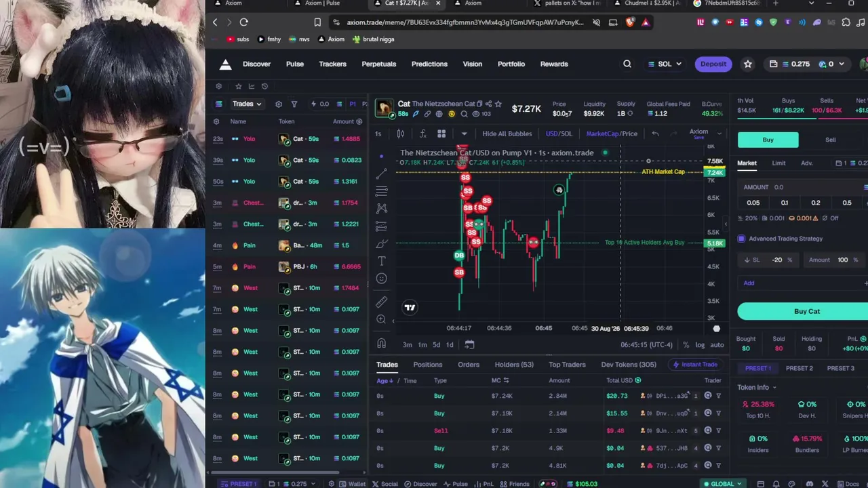868x488 pixels.
Task: Open the 1s chart interval selector
Action: tap(378, 134)
